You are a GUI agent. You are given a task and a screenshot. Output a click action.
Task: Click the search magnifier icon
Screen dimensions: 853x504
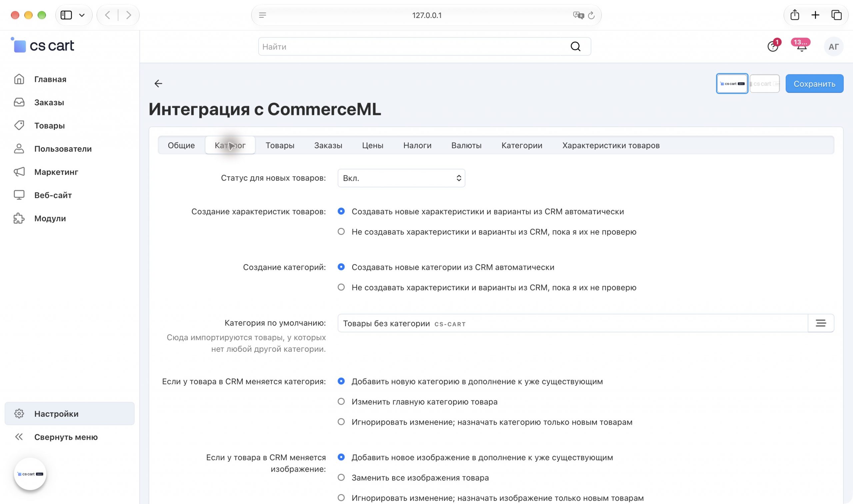click(x=575, y=47)
